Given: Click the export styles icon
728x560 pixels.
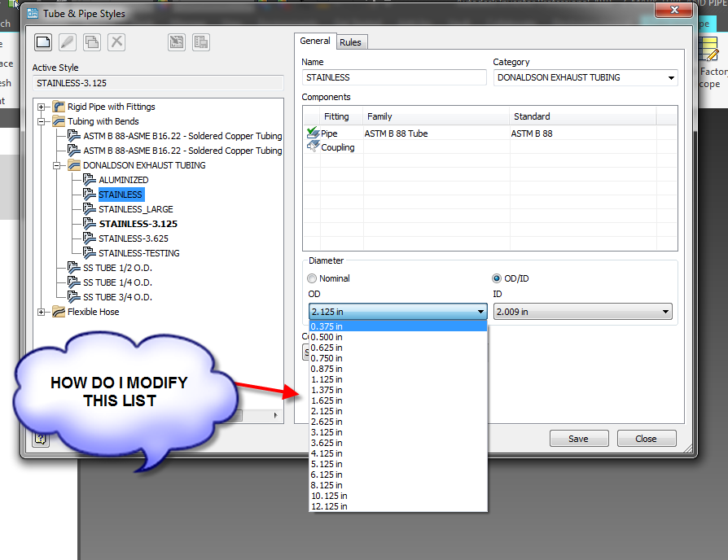Looking at the screenshot, I should coord(200,42).
